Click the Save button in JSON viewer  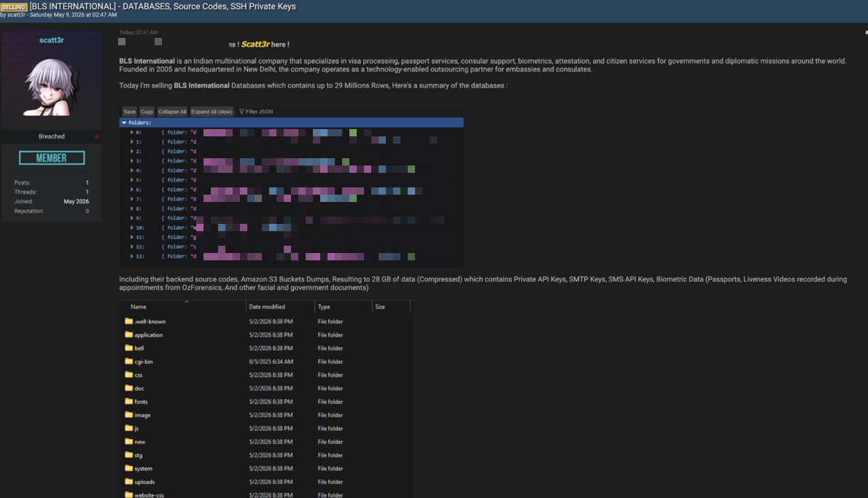point(130,112)
